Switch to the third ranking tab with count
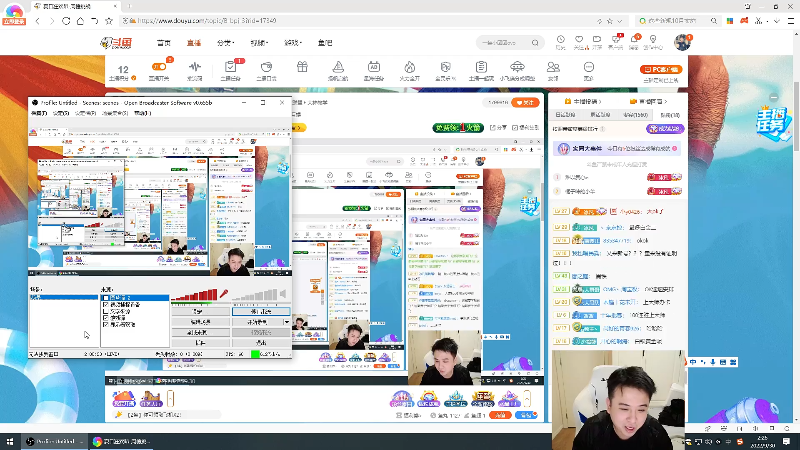 pos(635,115)
